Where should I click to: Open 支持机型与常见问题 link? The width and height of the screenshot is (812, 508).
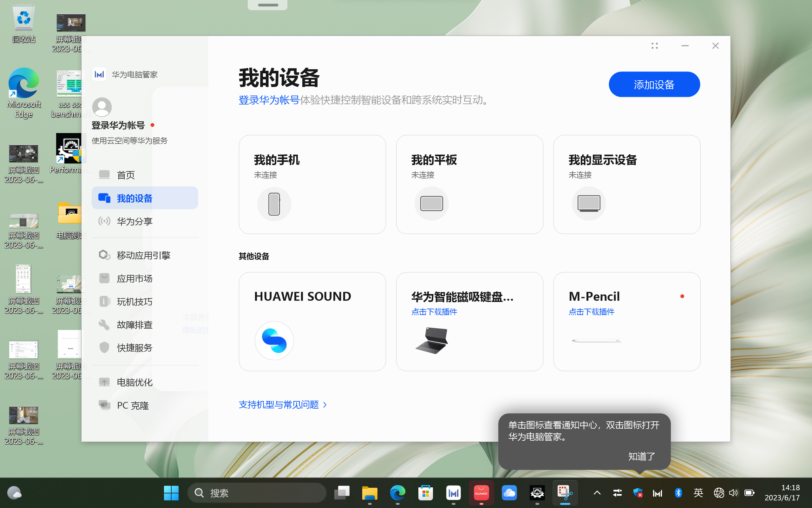[x=283, y=404]
